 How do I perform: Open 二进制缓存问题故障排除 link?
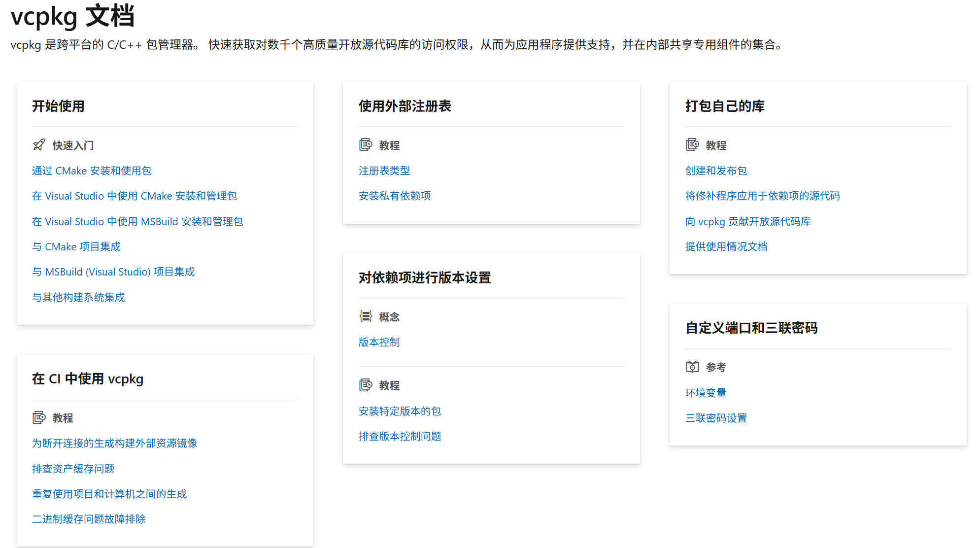pos(89,519)
